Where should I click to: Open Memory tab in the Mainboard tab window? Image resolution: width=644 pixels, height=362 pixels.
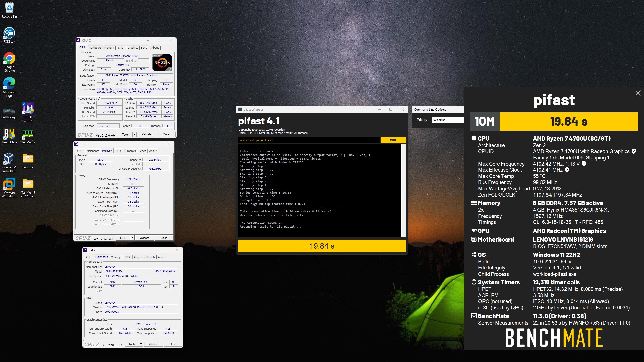click(116, 257)
